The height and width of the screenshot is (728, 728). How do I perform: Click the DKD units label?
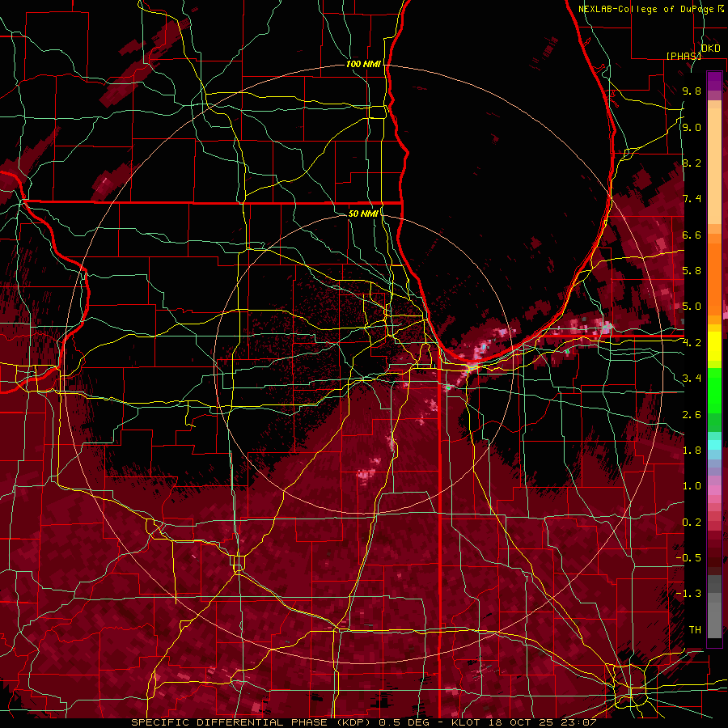711,49
